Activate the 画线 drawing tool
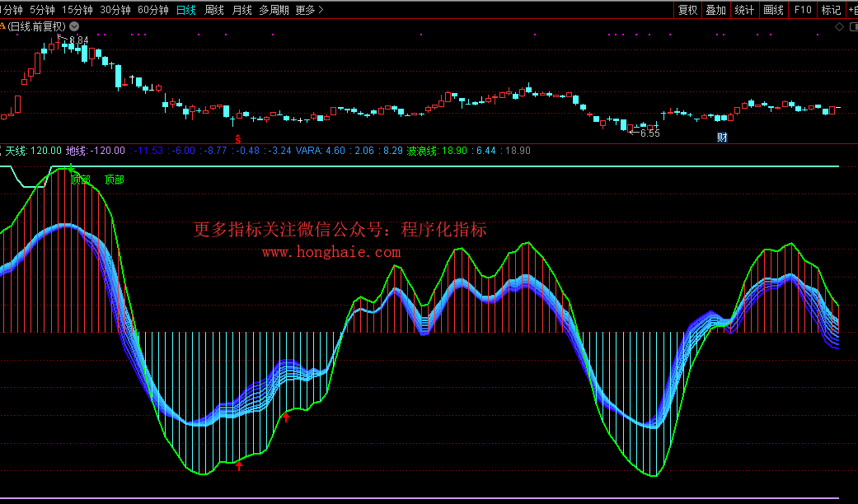The image size is (858, 504). click(x=773, y=10)
